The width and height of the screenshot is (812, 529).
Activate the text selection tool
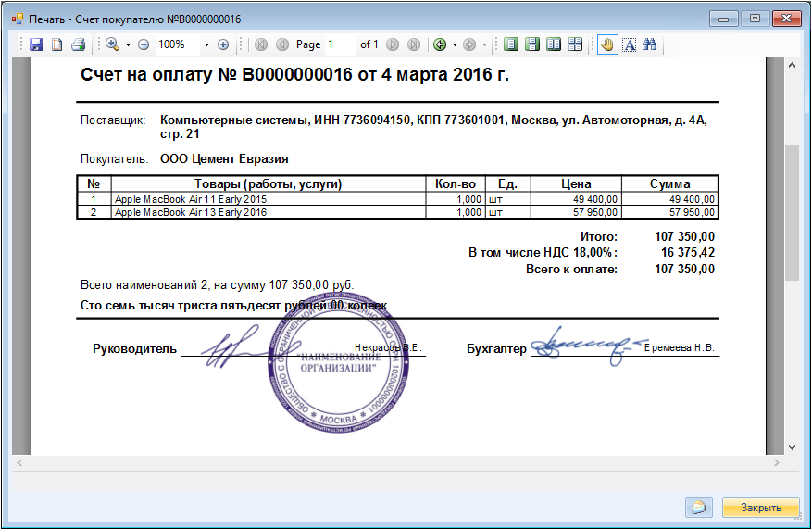tap(630, 45)
